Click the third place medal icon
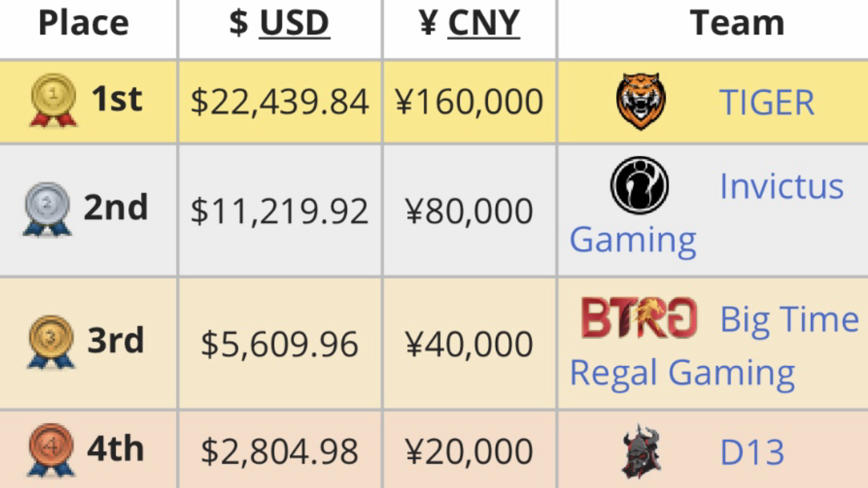The height and width of the screenshot is (488, 868). click(x=51, y=342)
